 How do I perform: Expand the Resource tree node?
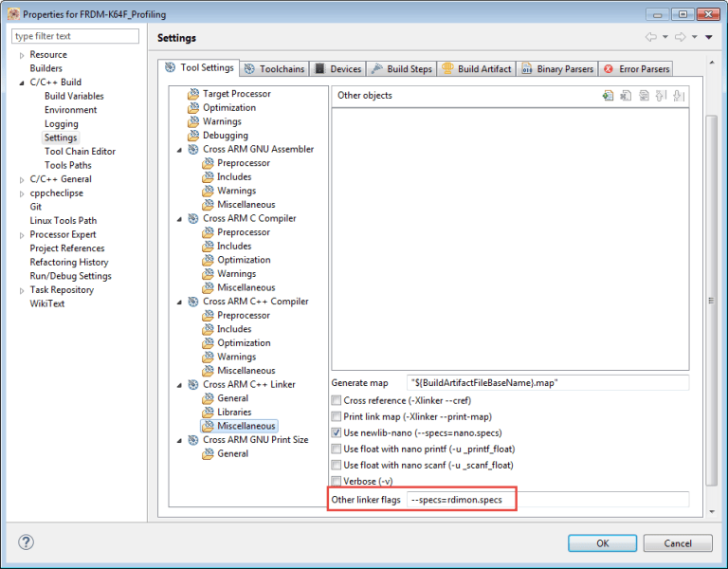click(x=22, y=55)
